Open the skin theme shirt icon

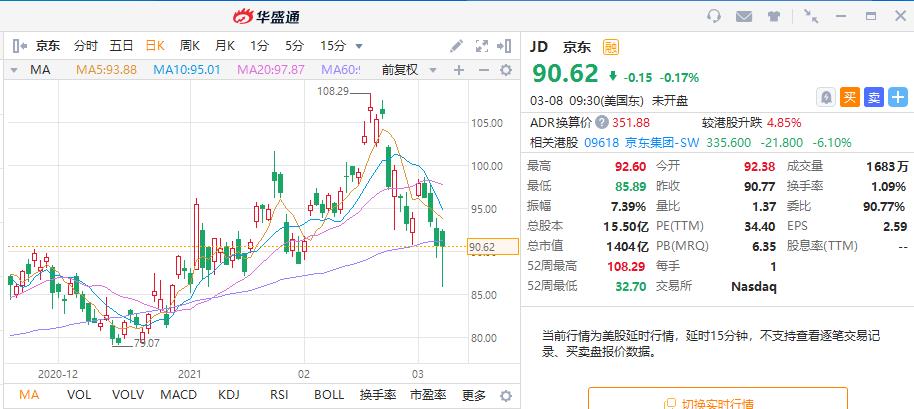774,16
